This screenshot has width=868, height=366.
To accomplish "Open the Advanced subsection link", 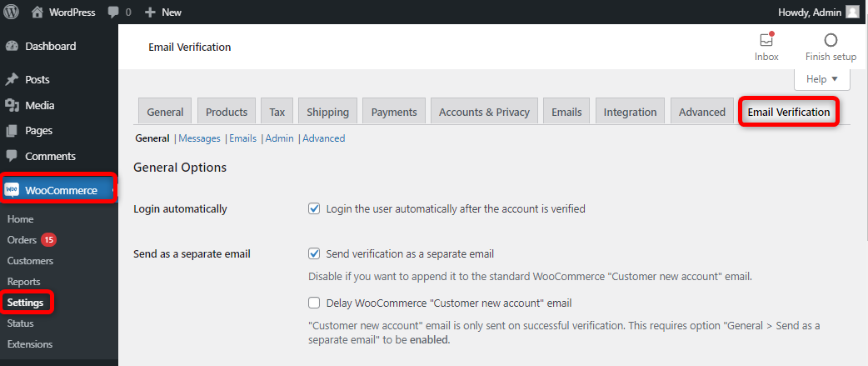I will [x=324, y=138].
